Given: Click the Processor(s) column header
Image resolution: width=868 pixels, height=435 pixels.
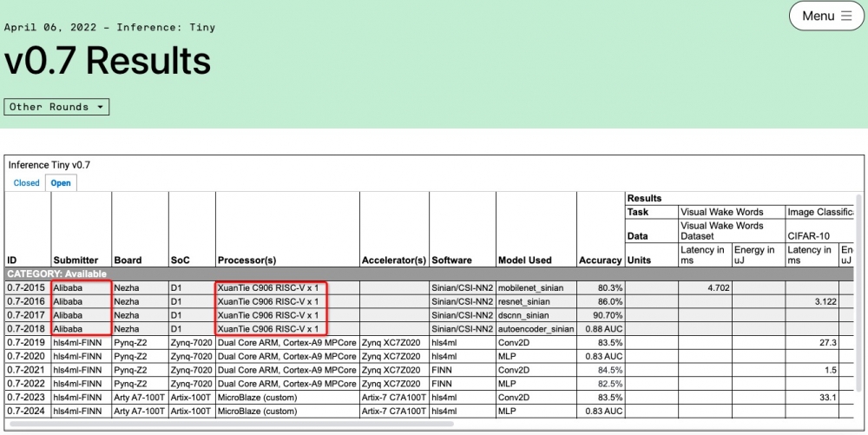Looking at the screenshot, I should coord(247,260).
